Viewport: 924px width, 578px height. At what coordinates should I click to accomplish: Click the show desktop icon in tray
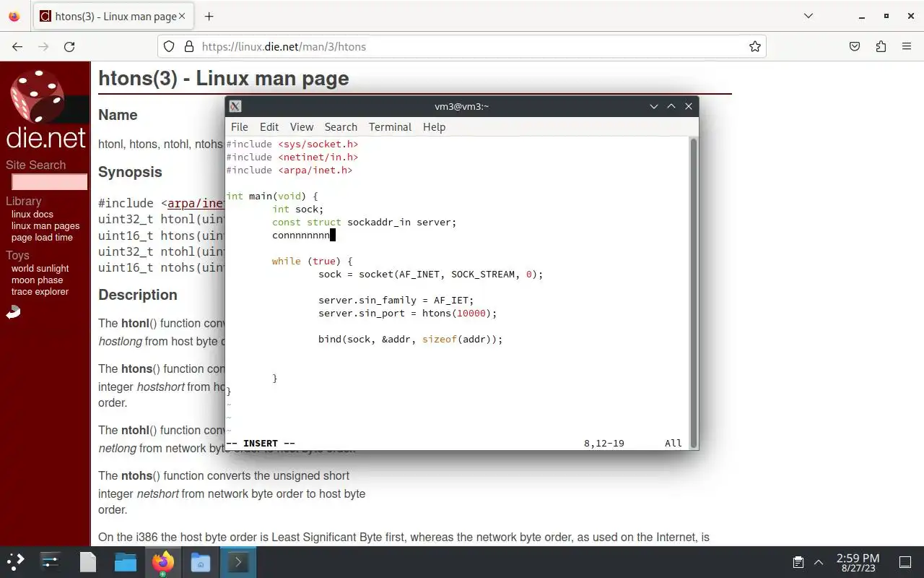(905, 562)
